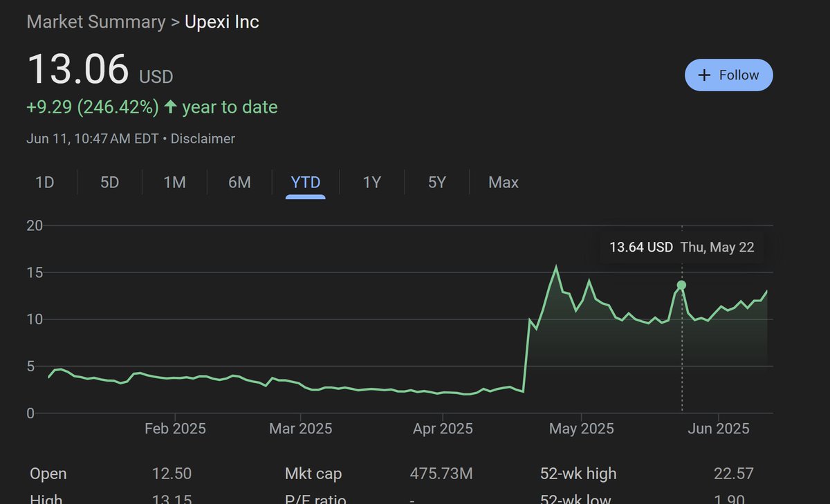Open the Disclaimer link
This screenshot has width=830, height=504.
203,138
